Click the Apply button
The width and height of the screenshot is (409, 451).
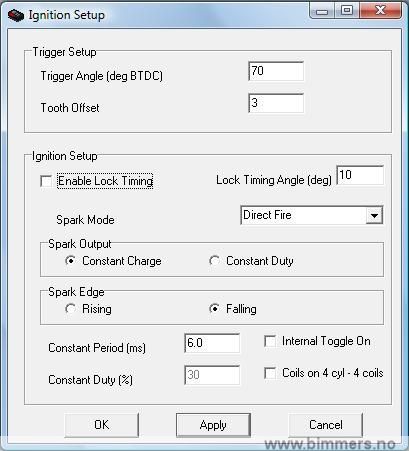(x=213, y=425)
